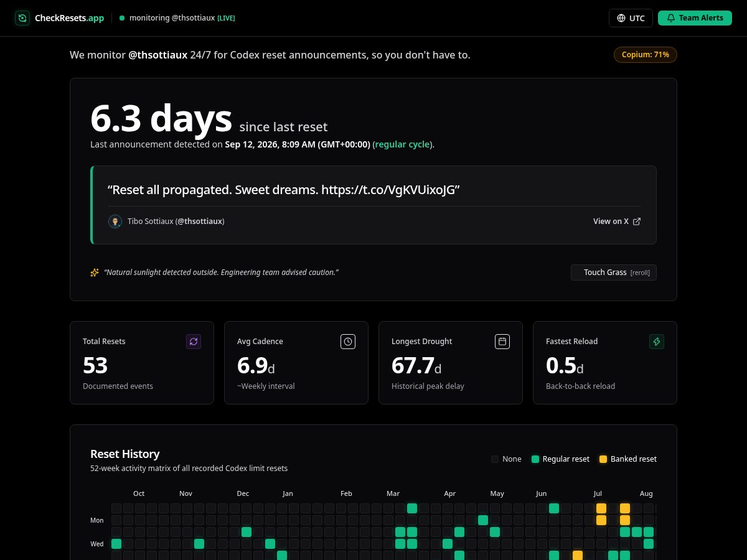Click the bell icon in Team Alerts
The height and width of the screenshot is (560, 747).
tap(670, 18)
